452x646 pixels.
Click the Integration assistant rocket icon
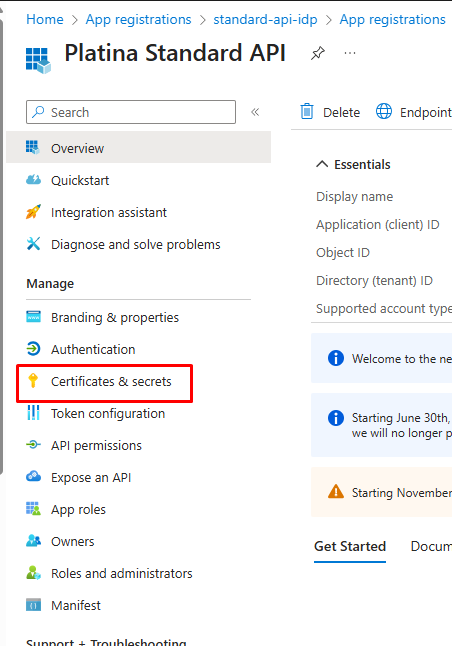tap(33, 212)
